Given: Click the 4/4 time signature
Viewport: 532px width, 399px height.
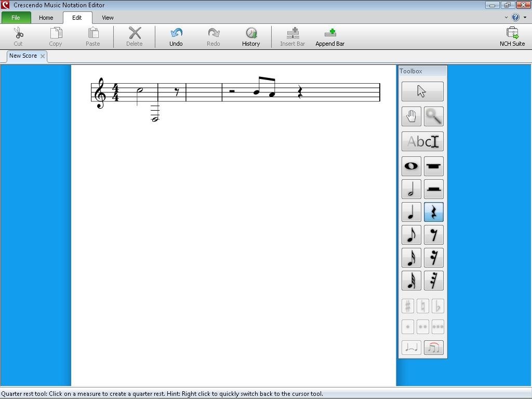Looking at the screenshot, I should point(116,92).
